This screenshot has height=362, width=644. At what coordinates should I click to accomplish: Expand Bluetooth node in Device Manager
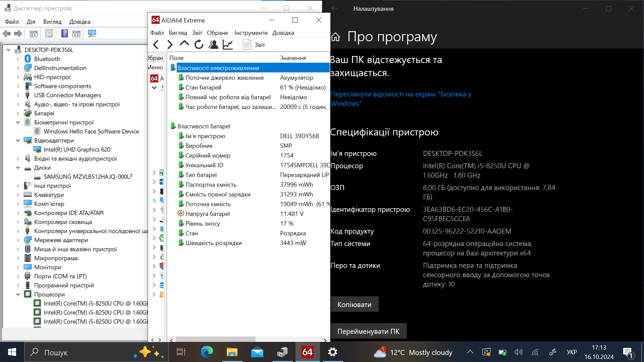(18, 59)
